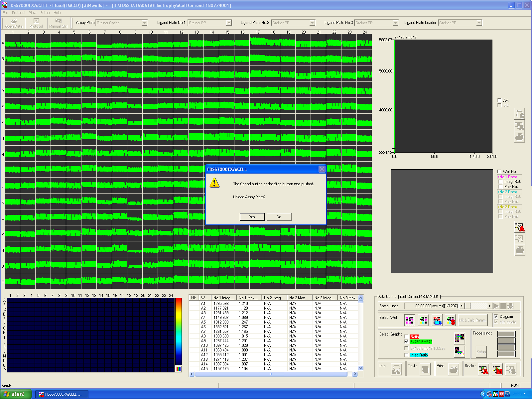Click the manual scale 'M' icon in Scale
The image size is (532, 399).
497,370
